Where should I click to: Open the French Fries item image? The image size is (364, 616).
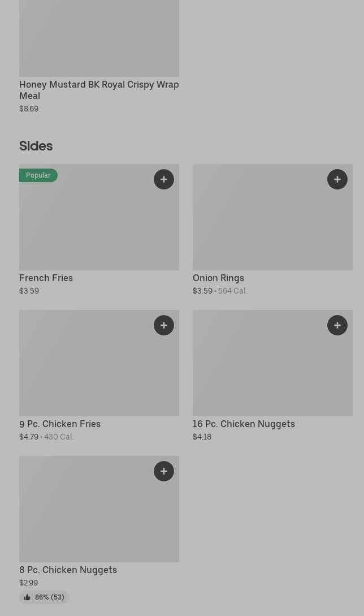[99, 226]
